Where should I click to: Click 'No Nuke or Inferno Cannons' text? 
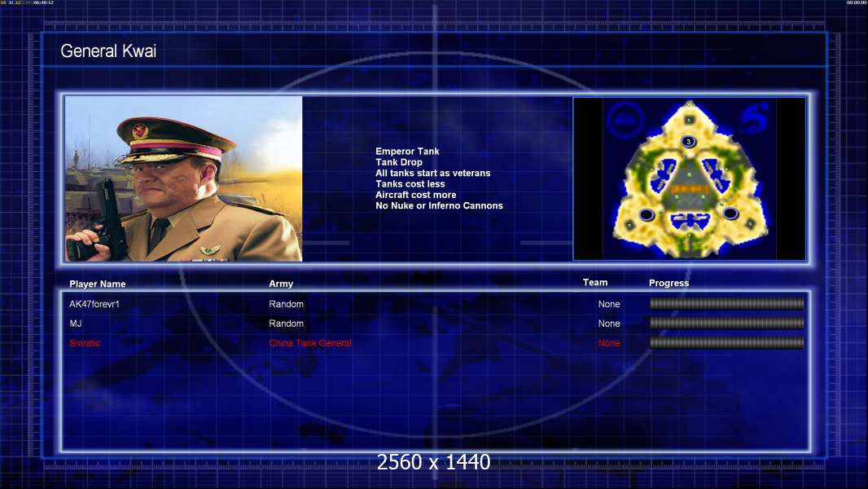pyautogui.click(x=439, y=205)
